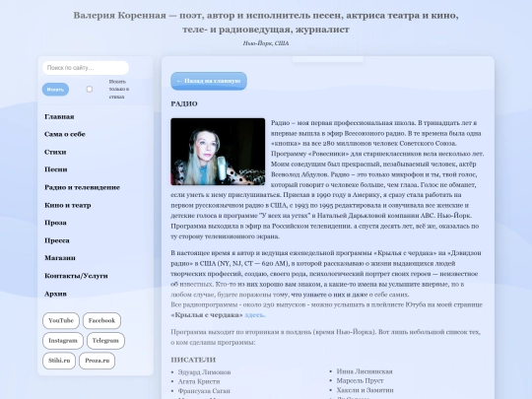The height and width of the screenshot is (399, 532).
Task: Navigate to the Проза section
Action: (55, 223)
